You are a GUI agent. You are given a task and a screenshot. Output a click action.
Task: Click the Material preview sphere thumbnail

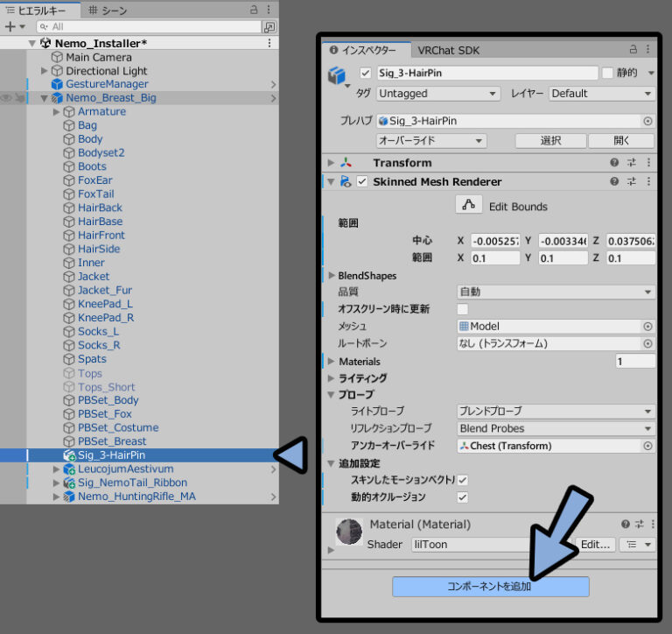349,532
